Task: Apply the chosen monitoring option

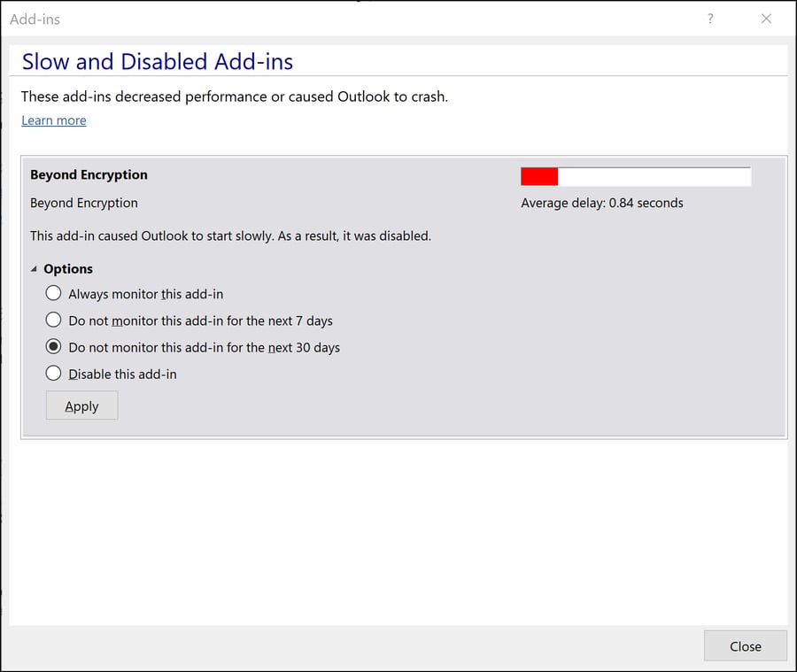Action: [81, 406]
